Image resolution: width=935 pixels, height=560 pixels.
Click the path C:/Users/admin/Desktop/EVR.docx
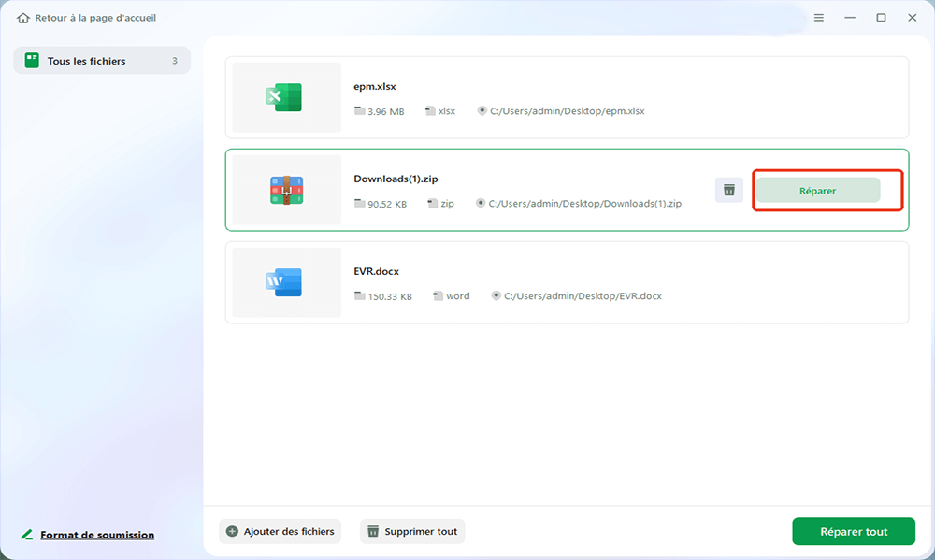coord(583,295)
